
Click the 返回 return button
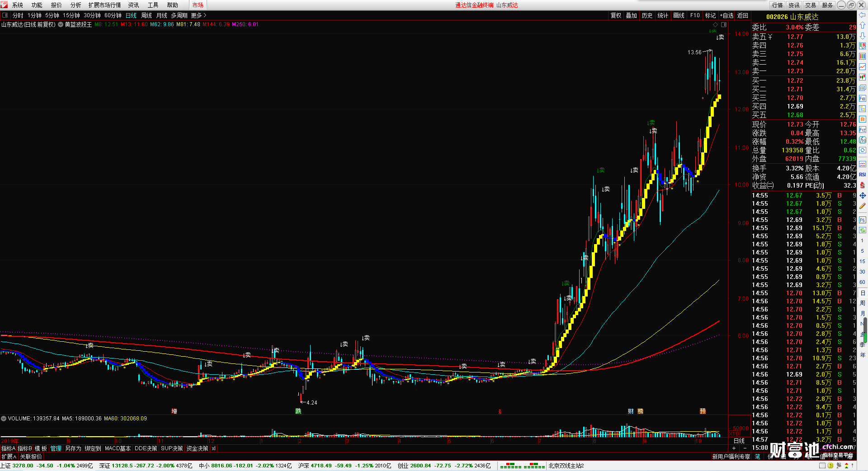pos(743,15)
